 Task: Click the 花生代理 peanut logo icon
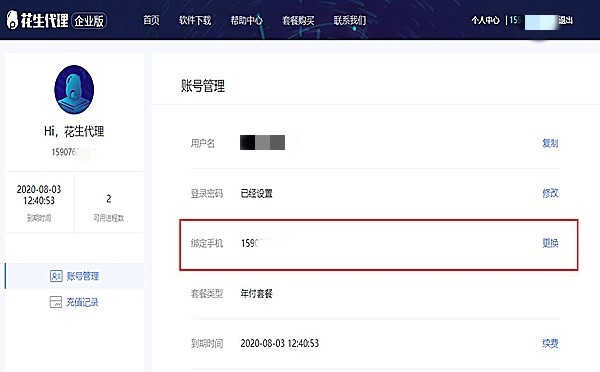click(x=12, y=20)
